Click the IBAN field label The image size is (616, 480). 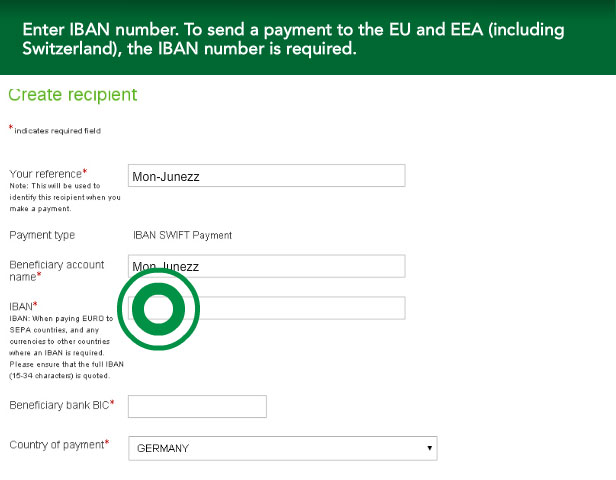tap(23, 306)
